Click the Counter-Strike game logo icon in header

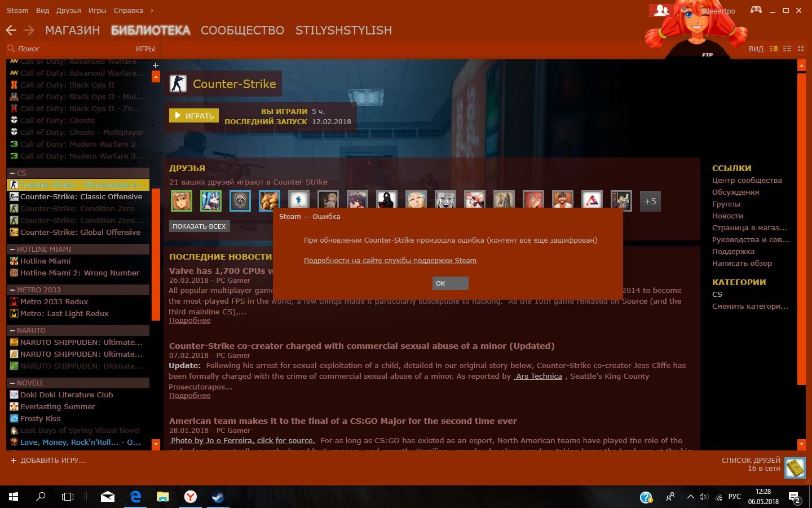point(178,84)
